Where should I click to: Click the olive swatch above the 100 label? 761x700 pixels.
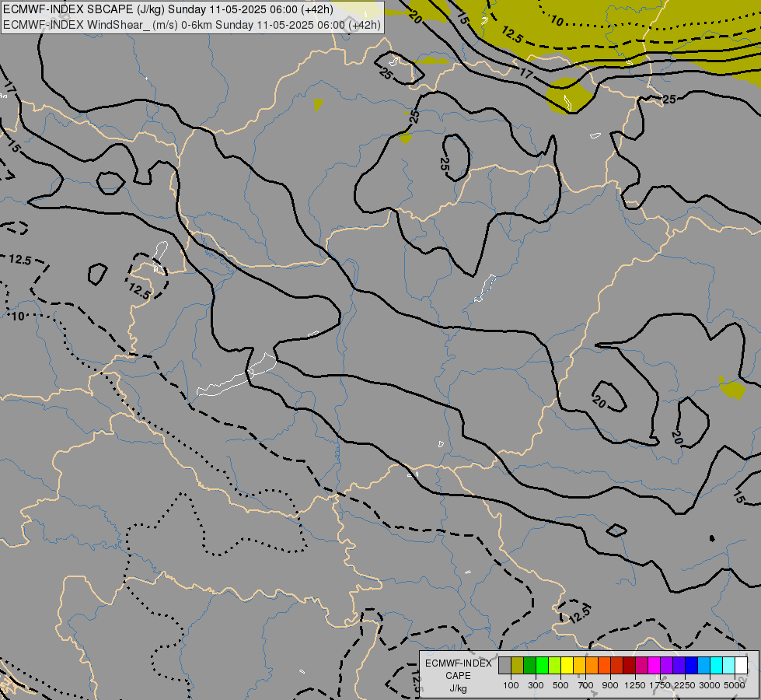point(518,666)
